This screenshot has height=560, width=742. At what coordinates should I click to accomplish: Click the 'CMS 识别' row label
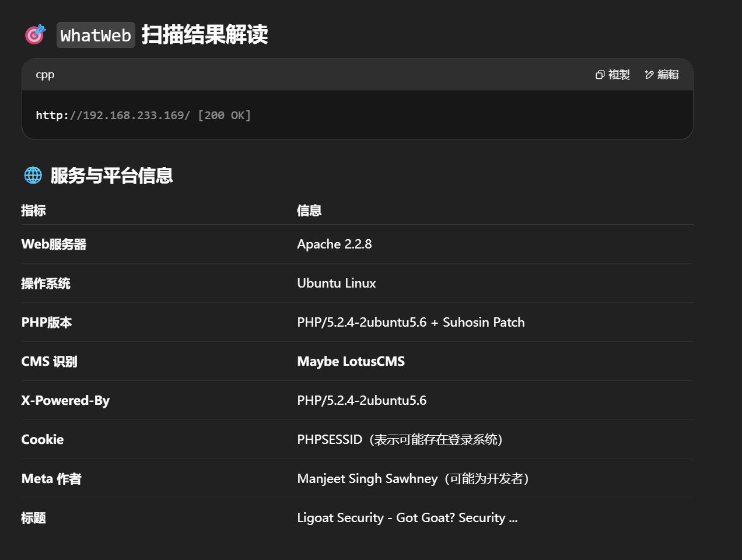(49, 361)
